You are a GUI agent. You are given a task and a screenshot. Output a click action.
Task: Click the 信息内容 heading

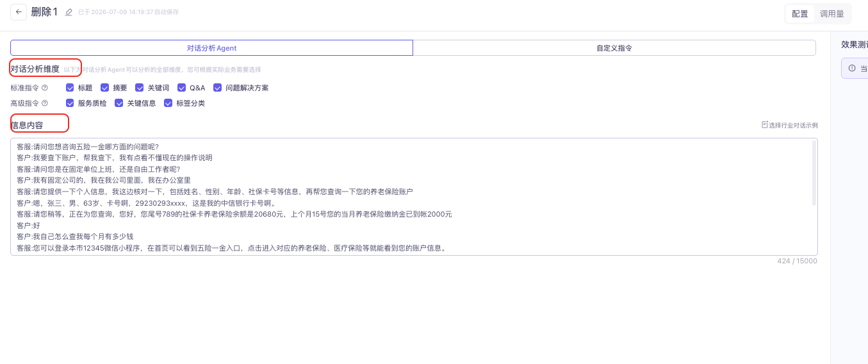click(x=27, y=125)
